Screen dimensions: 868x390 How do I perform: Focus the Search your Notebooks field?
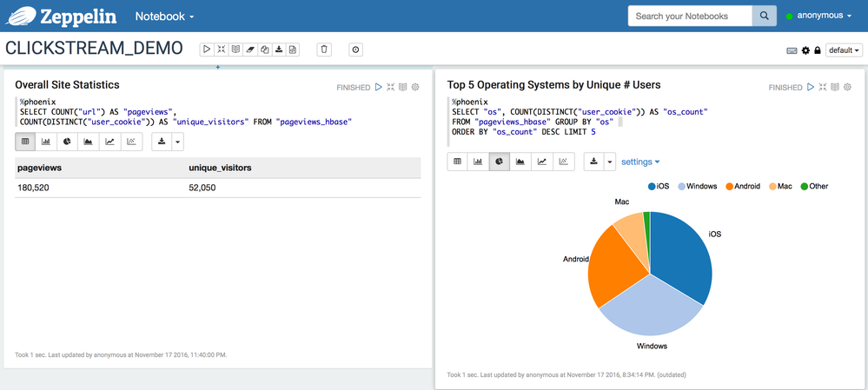690,16
